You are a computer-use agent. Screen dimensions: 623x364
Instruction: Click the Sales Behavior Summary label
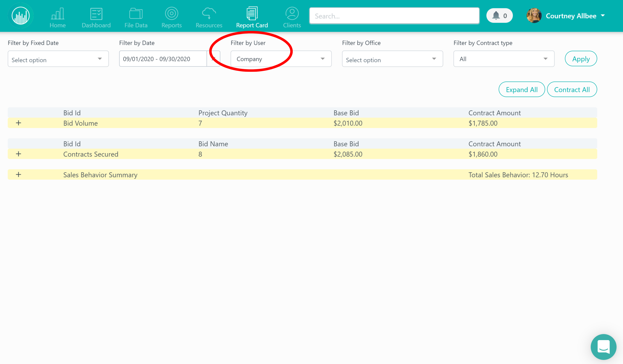point(100,175)
